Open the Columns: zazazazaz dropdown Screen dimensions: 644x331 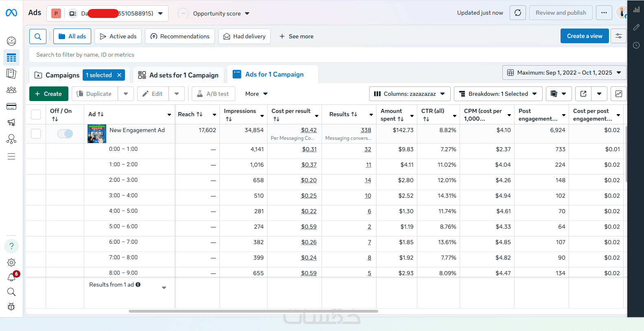410,94
